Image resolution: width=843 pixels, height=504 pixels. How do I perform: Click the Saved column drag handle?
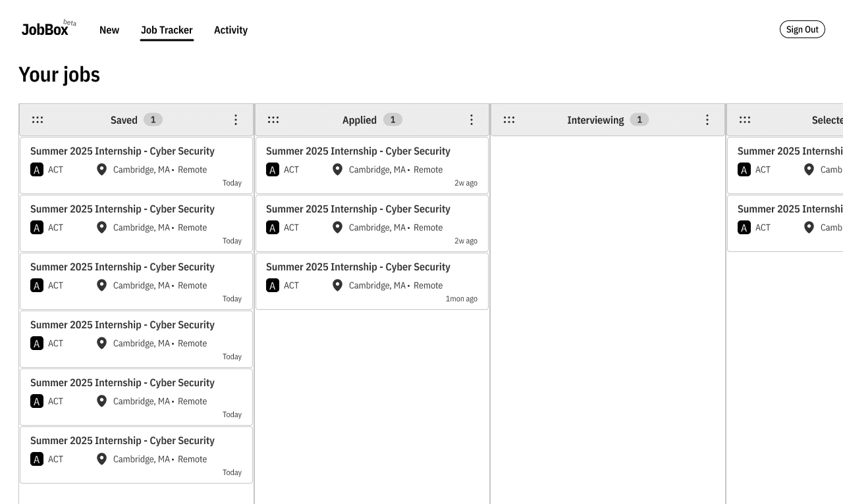point(38,120)
